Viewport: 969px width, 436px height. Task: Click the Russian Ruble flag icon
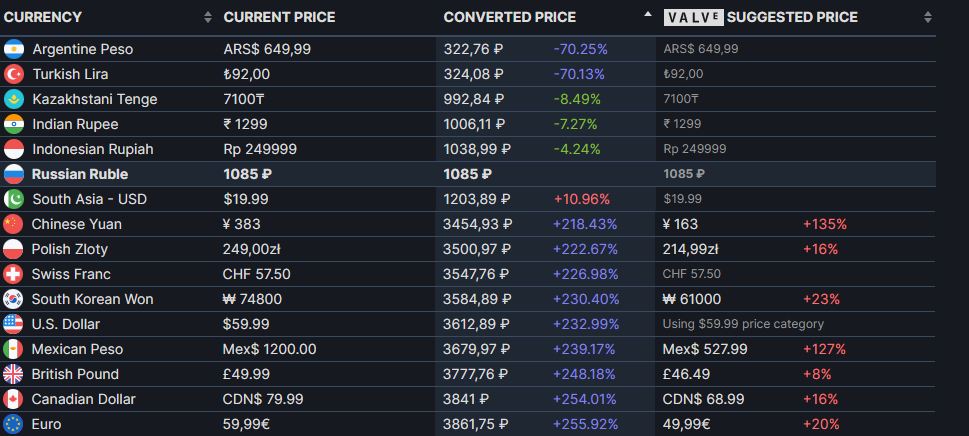[x=14, y=174]
